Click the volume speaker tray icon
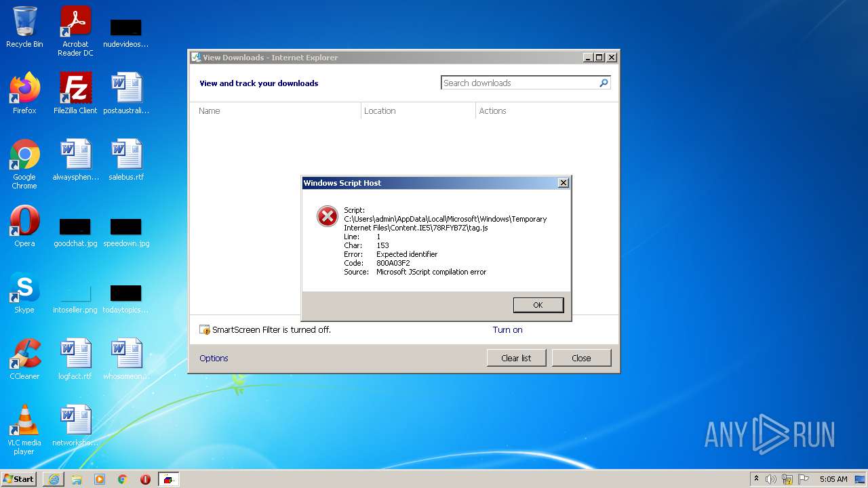This screenshot has height=488, width=868. point(771,479)
